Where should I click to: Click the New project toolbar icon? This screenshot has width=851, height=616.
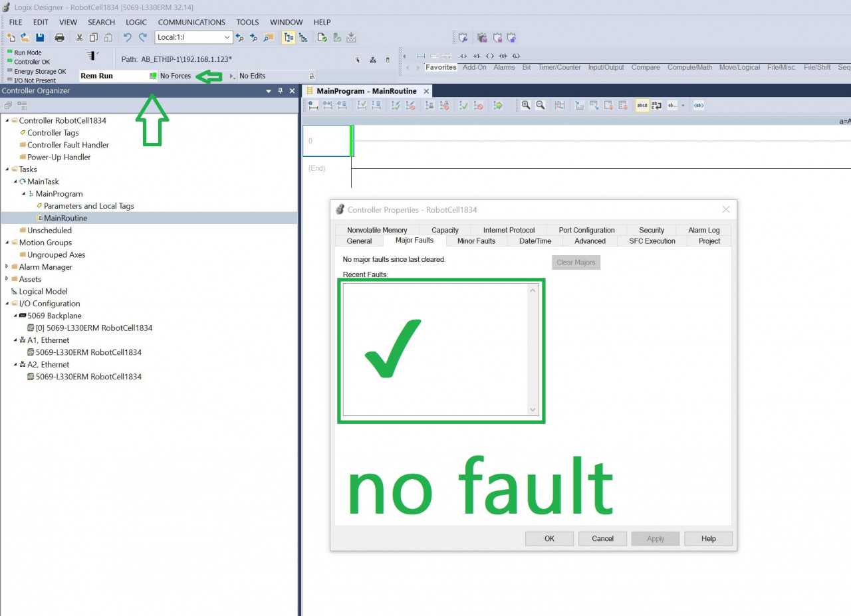[x=11, y=38]
